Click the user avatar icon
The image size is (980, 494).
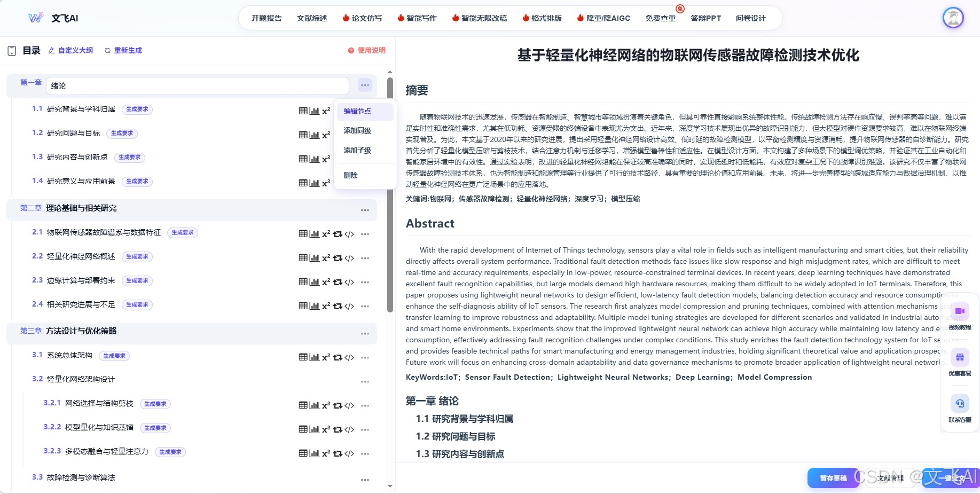pyautogui.click(x=953, y=18)
